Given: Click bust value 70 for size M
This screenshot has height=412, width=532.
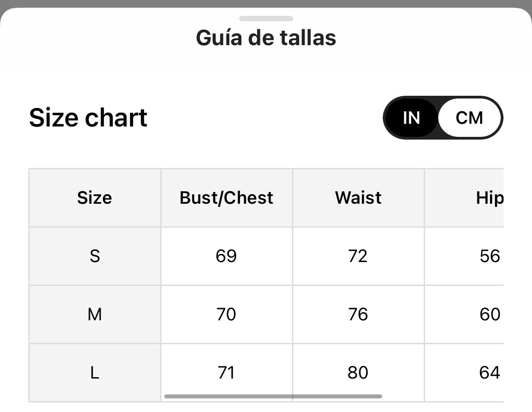Looking at the screenshot, I should [x=226, y=314].
